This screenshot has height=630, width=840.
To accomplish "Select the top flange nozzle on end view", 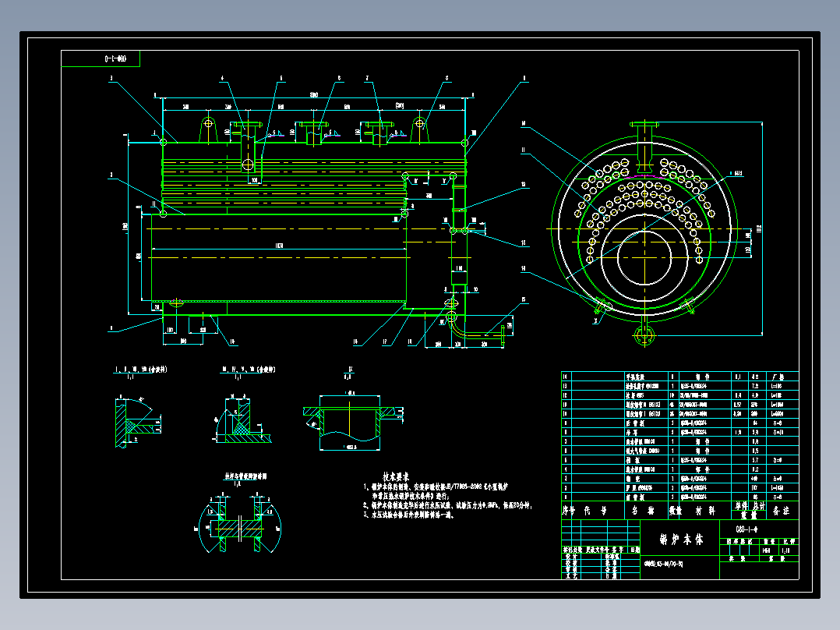I will click(644, 146).
